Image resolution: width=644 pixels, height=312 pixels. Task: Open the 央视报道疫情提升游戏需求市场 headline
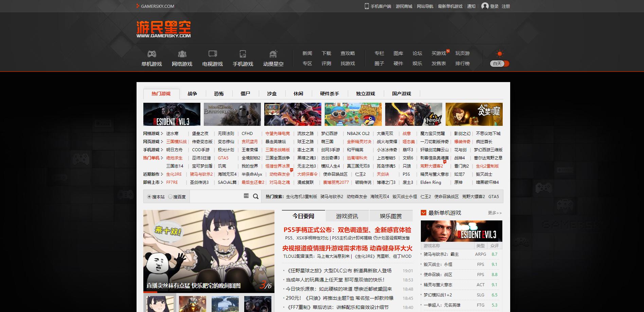coord(347,248)
